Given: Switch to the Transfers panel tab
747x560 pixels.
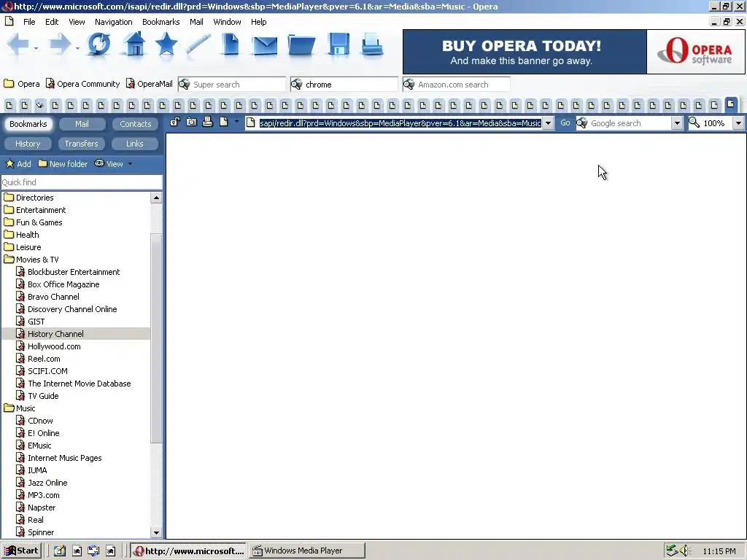Looking at the screenshot, I should click(82, 144).
